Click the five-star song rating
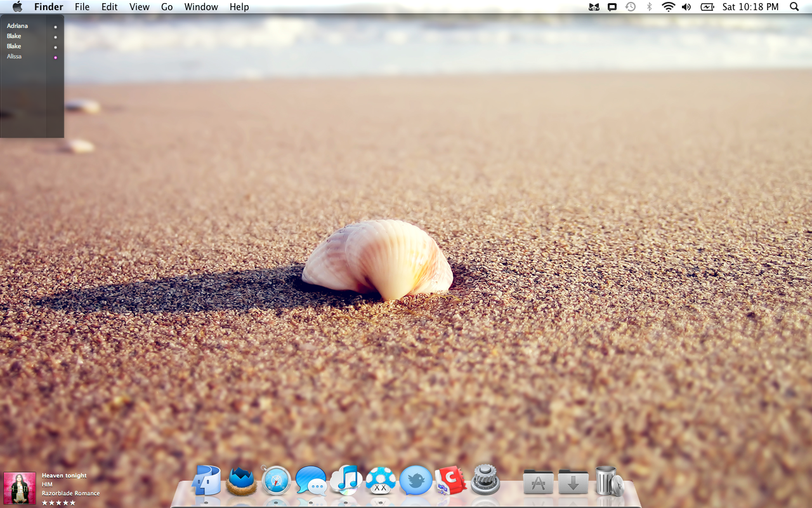The width and height of the screenshot is (812, 508). (x=59, y=503)
